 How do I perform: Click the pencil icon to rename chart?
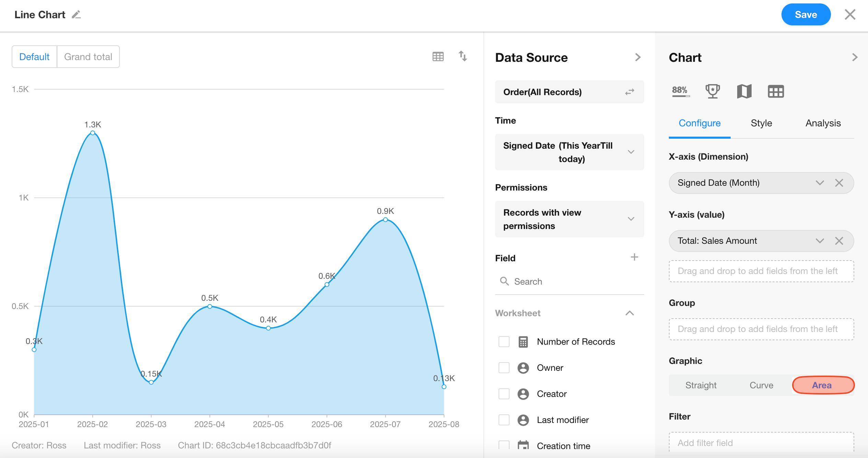[76, 15]
